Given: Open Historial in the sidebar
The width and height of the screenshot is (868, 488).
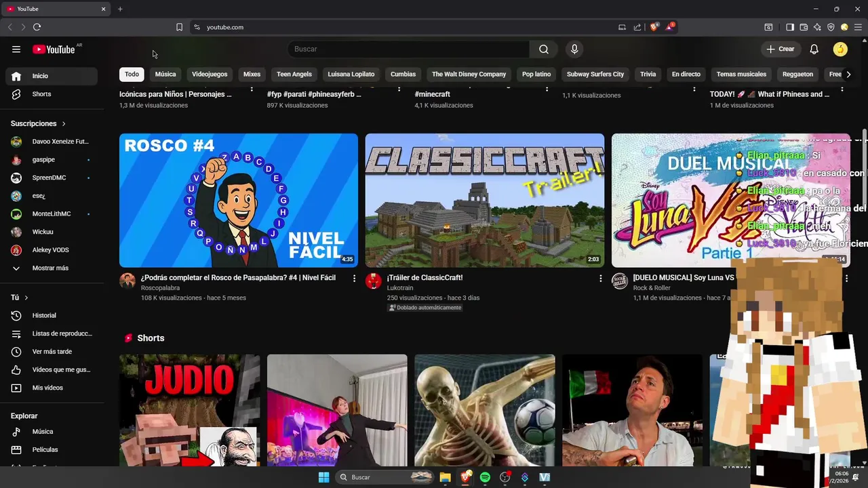Looking at the screenshot, I should point(52,315).
